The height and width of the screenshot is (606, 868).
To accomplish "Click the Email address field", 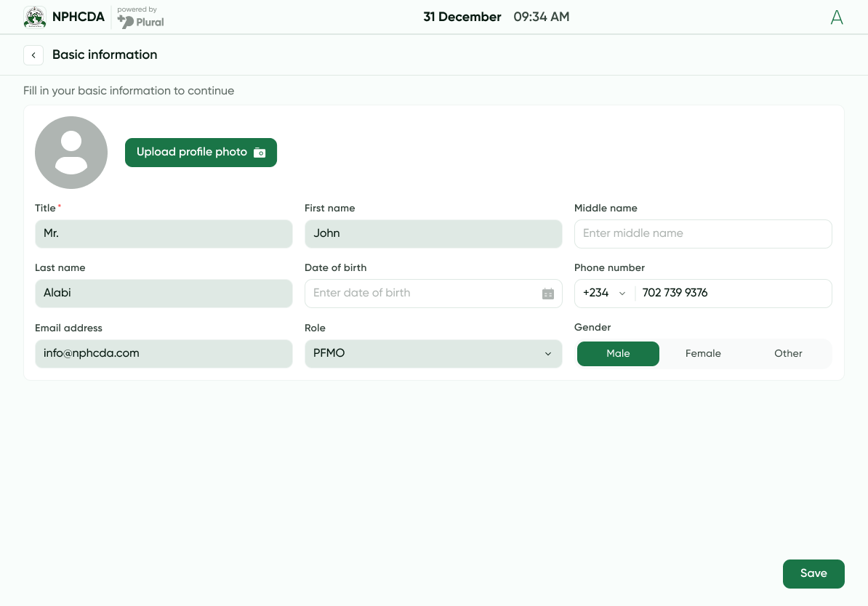I will pyautogui.click(x=164, y=353).
